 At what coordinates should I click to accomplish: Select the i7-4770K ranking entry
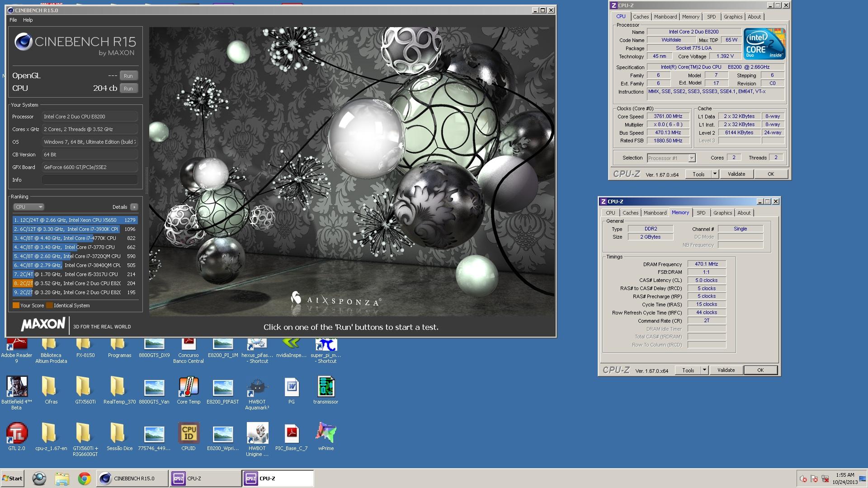75,238
